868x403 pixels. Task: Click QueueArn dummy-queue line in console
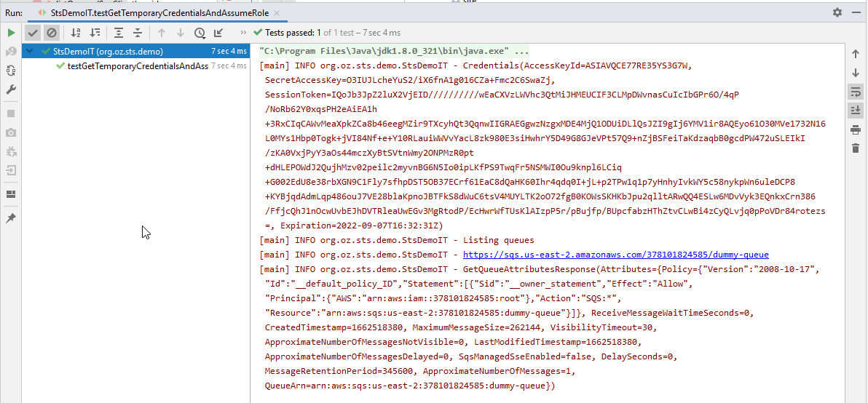tap(410, 386)
